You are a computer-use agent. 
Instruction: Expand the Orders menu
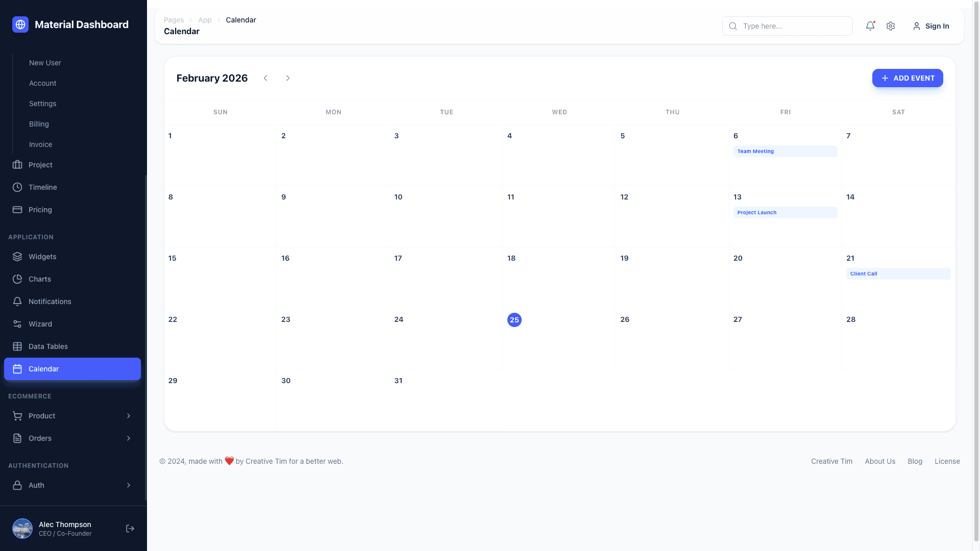71,438
